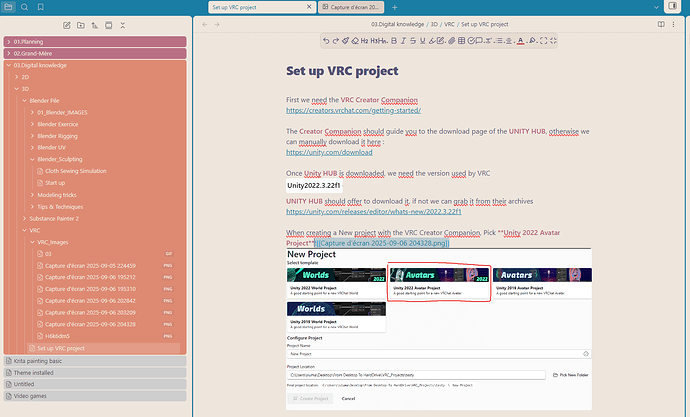Open the bookmarks panel
This screenshot has width=690, height=417.
point(41,7)
